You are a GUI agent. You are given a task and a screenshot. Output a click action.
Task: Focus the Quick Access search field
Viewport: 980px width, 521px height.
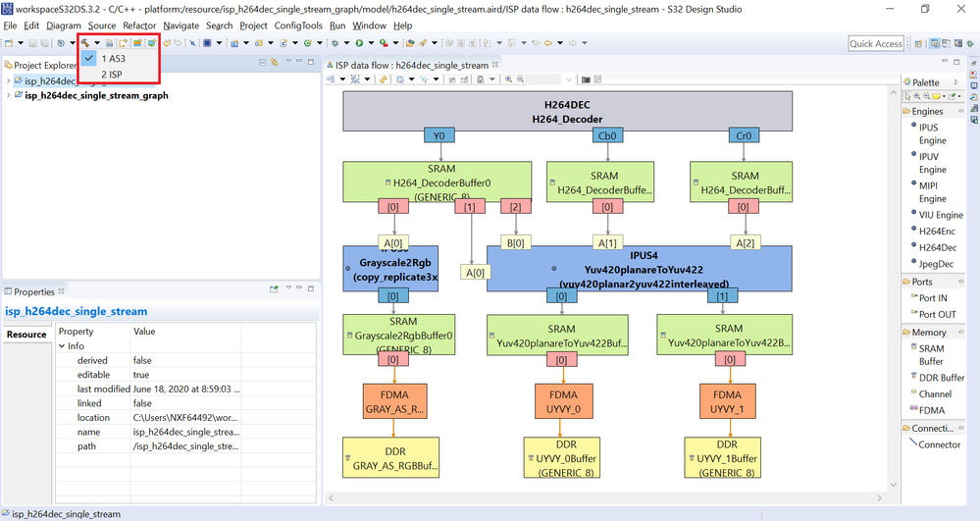pos(876,44)
